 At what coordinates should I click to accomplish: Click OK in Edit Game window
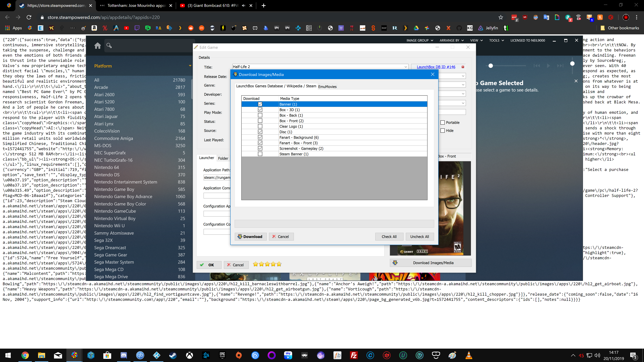tap(209, 265)
